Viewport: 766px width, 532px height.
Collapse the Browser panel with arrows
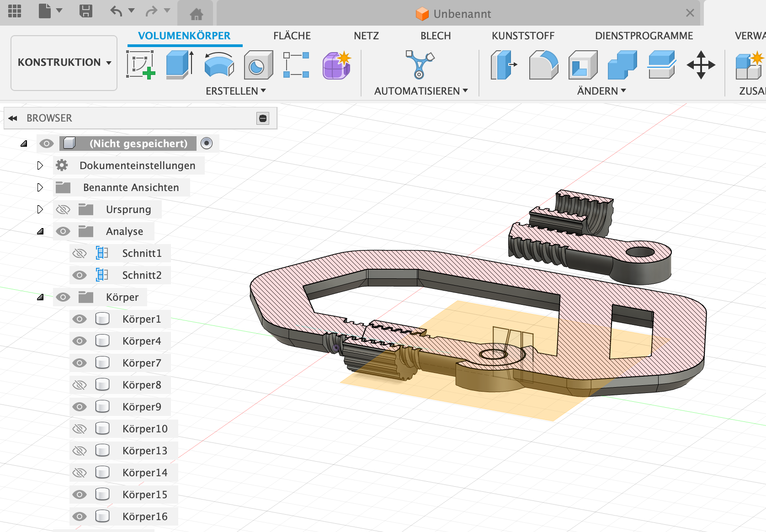[13, 118]
